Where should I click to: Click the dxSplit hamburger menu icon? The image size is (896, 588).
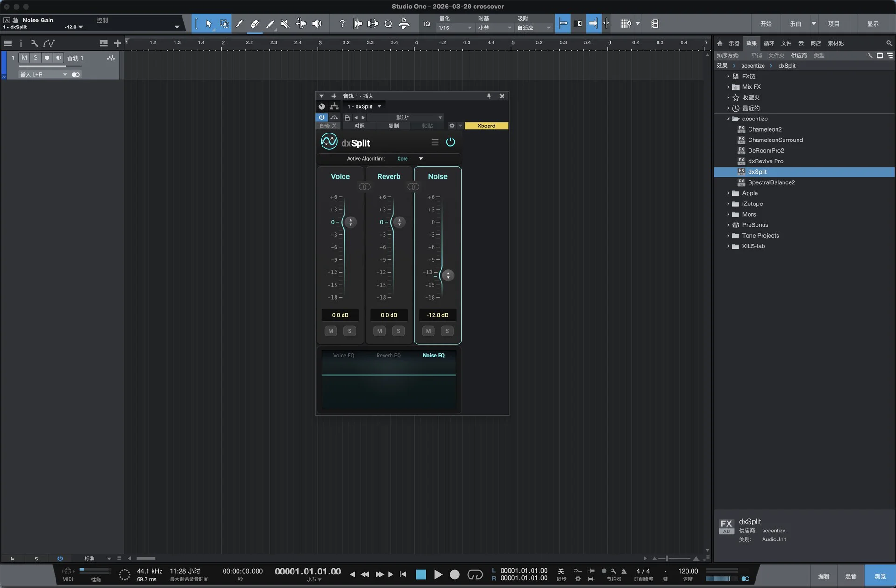[x=434, y=142]
